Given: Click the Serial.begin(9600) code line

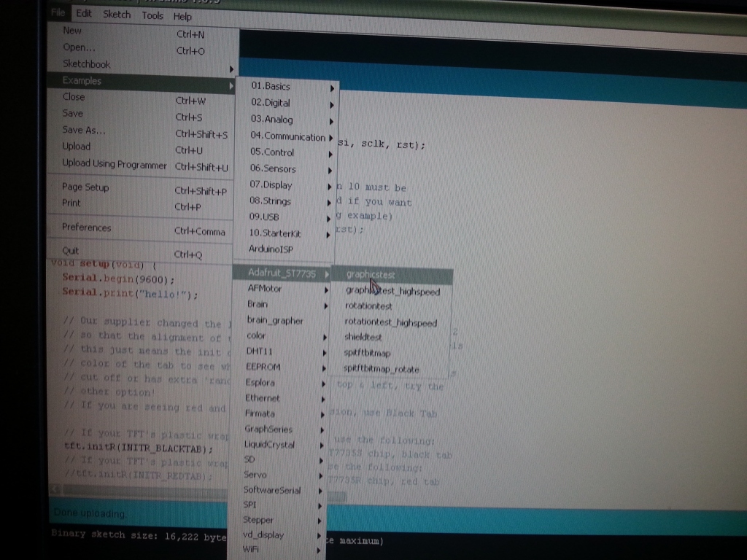Looking at the screenshot, I should [x=118, y=279].
